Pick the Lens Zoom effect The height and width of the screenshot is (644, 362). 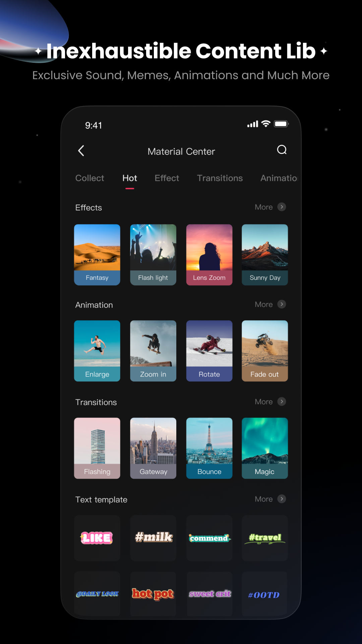click(x=209, y=255)
